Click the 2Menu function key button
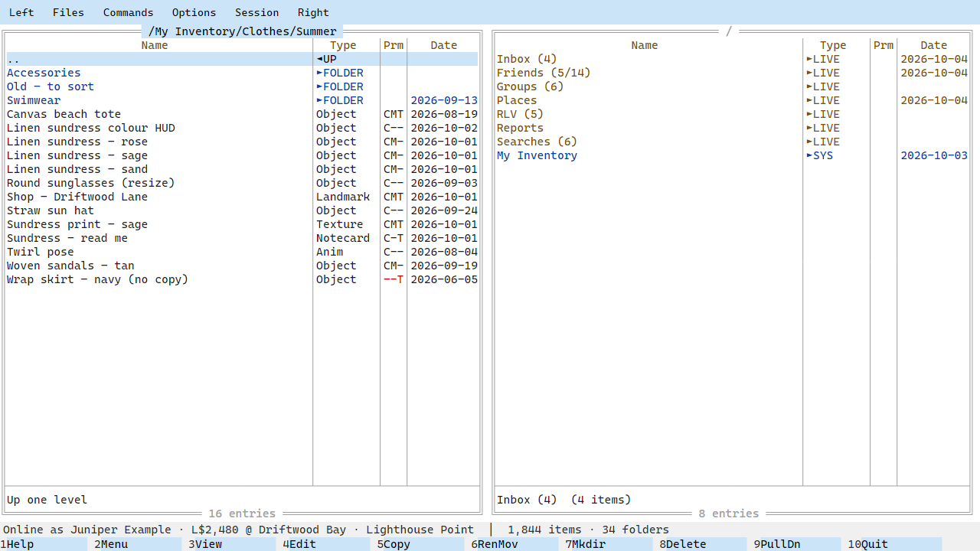Image resolution: width=980 pixels, height=551 pixels. point(138,544)
